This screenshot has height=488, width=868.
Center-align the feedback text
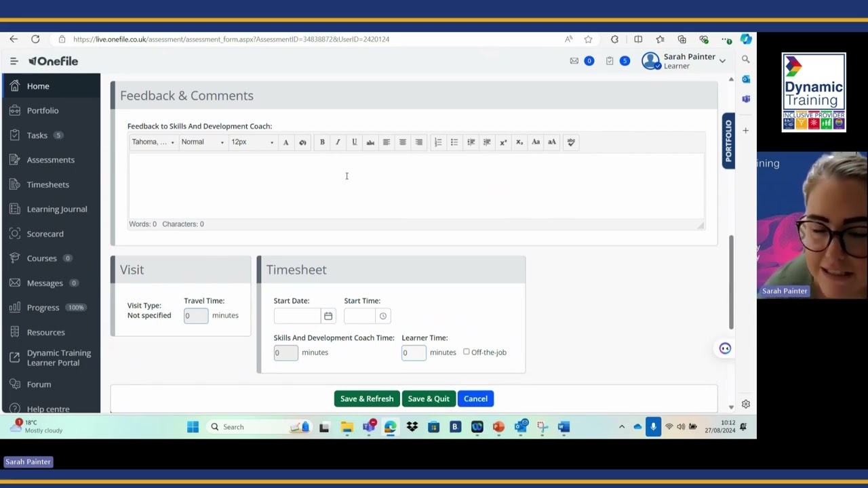point(403,142)
